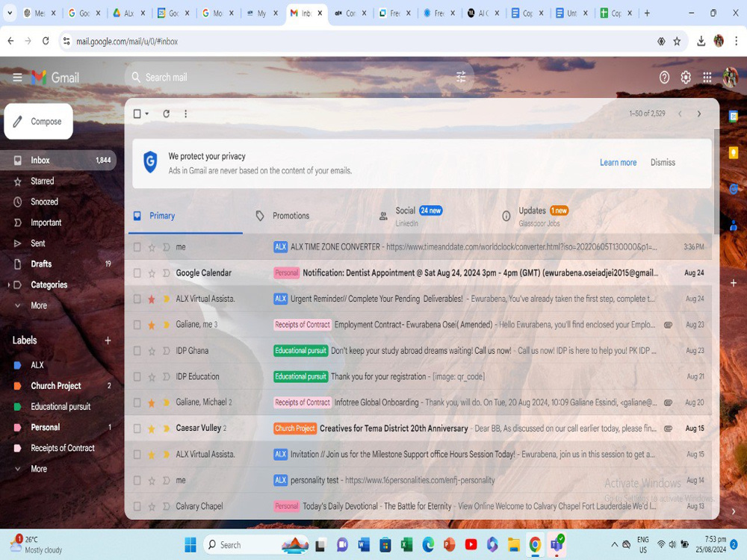Expand the side panel chevron at bottom right
This screenshot has width=747, height=560.
coord(734,511)
